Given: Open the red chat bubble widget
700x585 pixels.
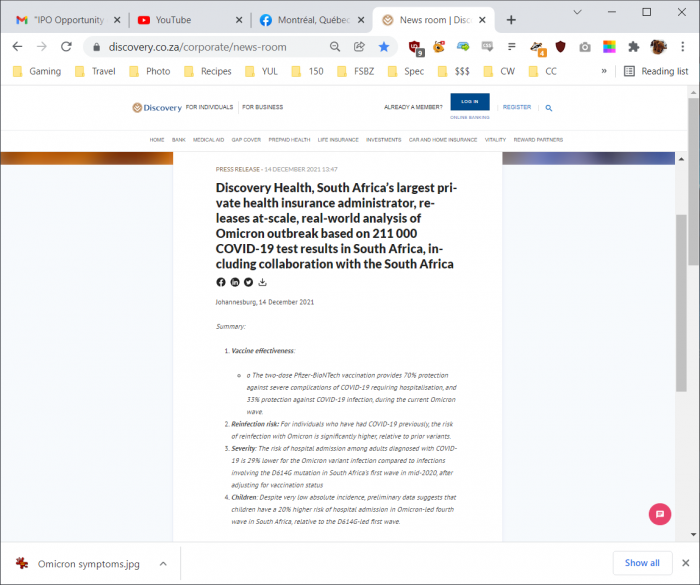Looking at the screenshot, I should pos(659,514).
